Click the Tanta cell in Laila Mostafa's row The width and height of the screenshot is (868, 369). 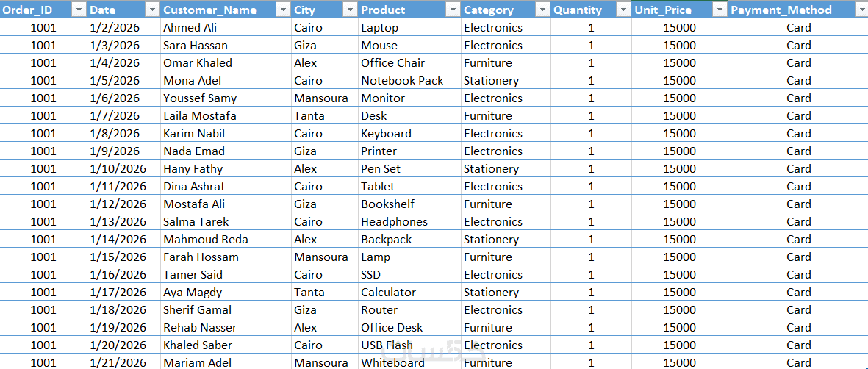pyautogui.click(x=310, y=116)
